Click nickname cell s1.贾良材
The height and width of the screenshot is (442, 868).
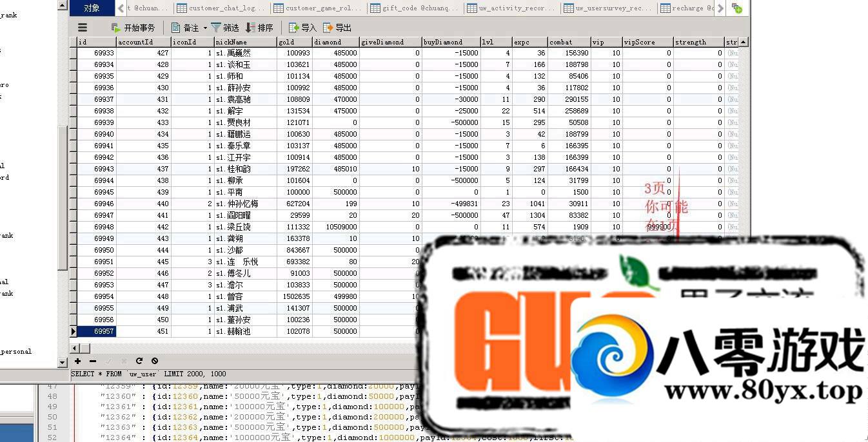pyautogui.click(x=245, y=122)
